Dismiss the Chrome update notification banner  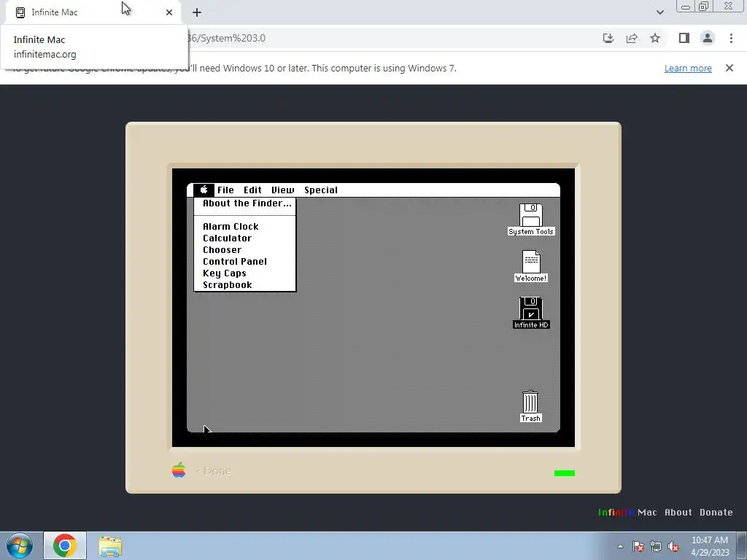(729, 68)
